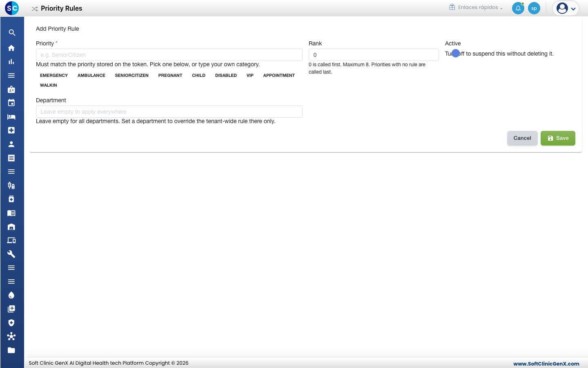Toggle the Active switch off
The image size is (588, 368).
(x=456, y=53)
